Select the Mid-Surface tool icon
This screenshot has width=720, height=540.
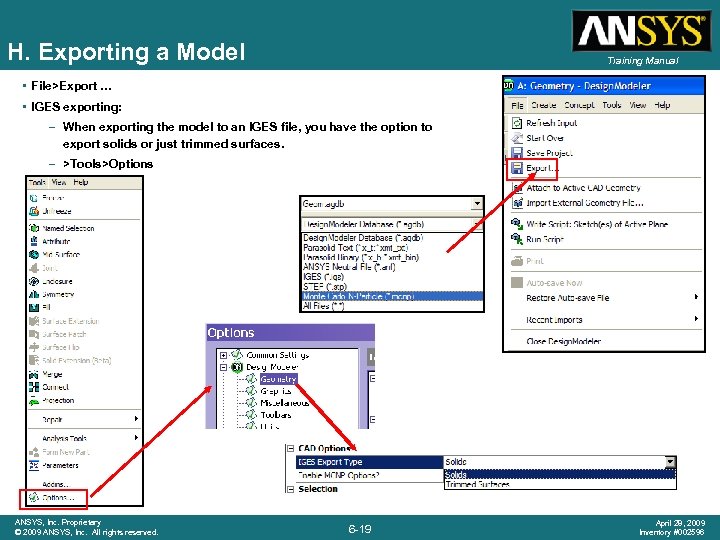[x=34, y=254]
